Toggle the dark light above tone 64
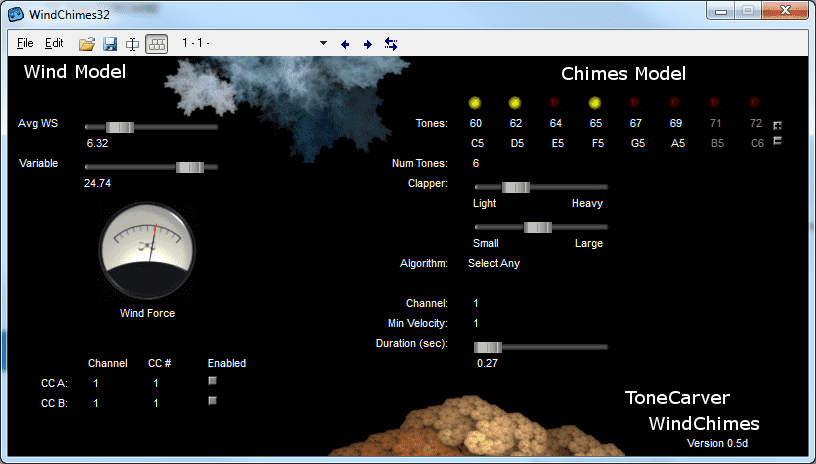The image size is (816, 464). pos(555,102)
